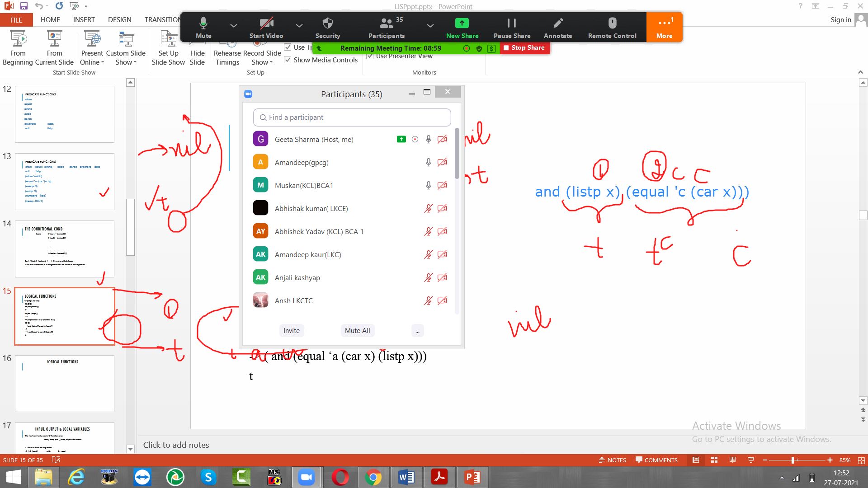Viewport: 868px width, 488px height.
Task: Start slide show From Current Slide
Action: [54, 48]
